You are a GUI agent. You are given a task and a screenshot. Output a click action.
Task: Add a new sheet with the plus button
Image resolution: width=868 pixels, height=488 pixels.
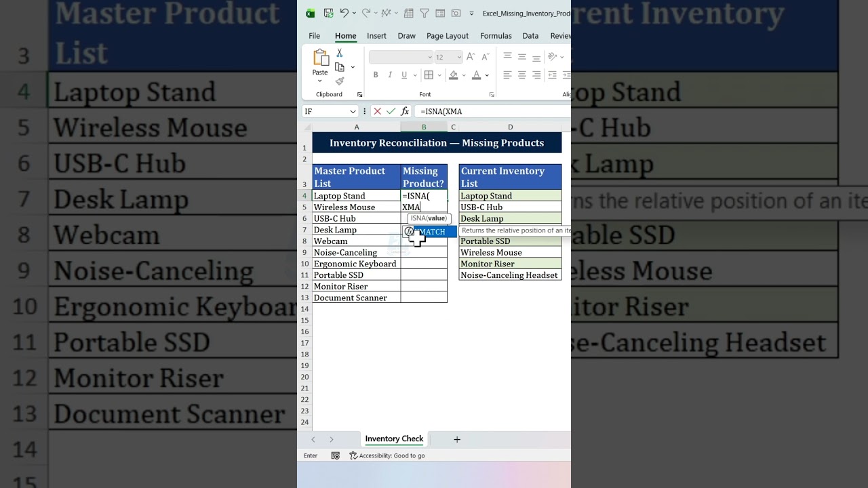pos(457,439)
